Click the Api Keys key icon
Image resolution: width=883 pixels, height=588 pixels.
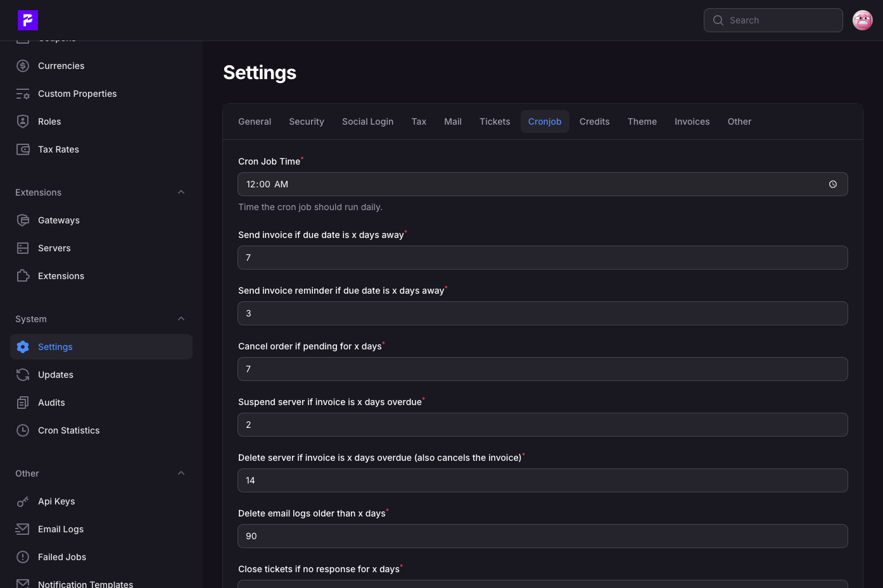(23, 501)
